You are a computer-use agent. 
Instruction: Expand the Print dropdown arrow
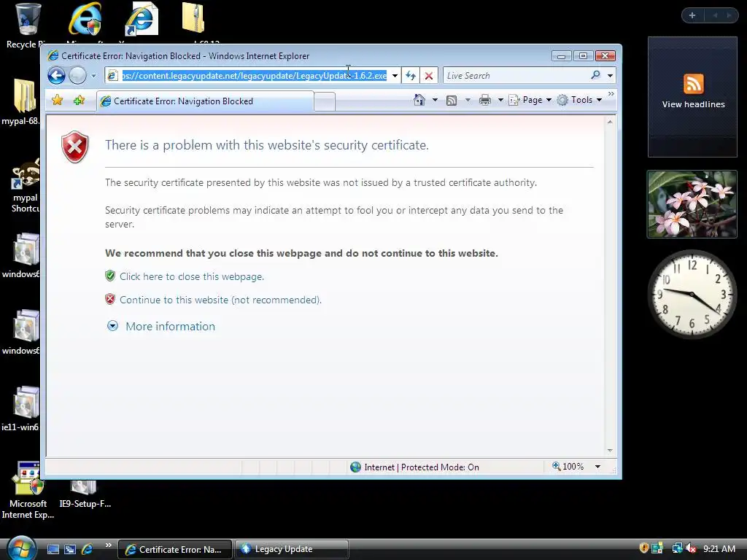pos(500,100)
